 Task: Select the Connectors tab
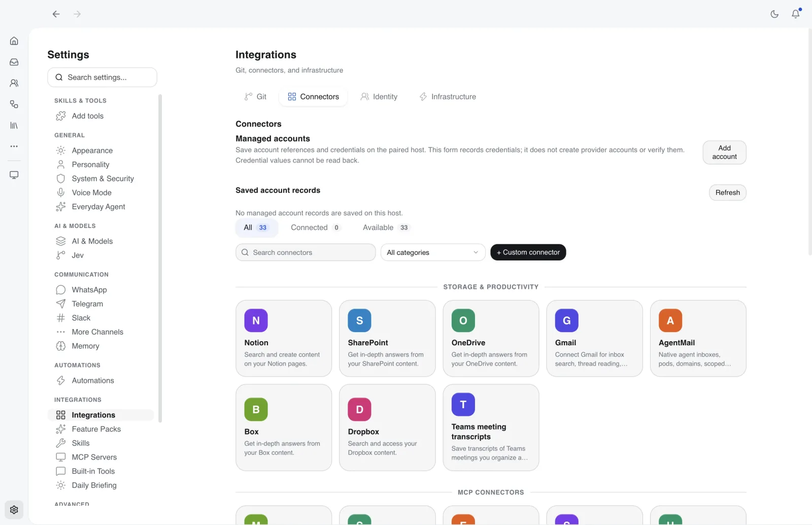coord(313,96)
